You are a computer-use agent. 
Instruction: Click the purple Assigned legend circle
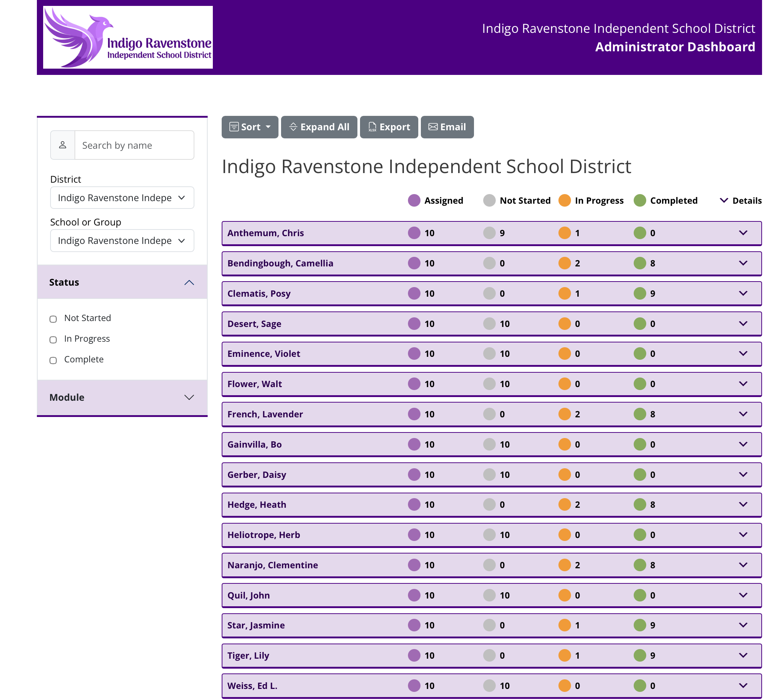click(414, 200)
